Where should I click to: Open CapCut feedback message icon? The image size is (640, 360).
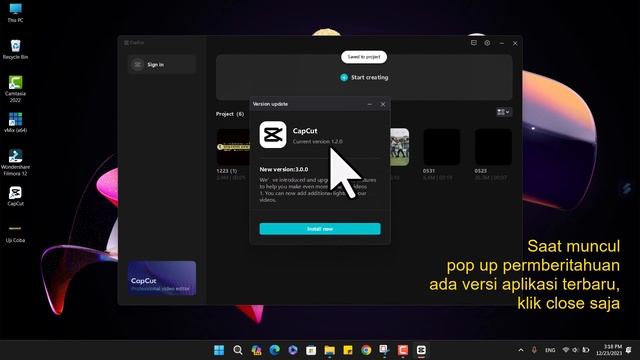pyautogui.click(x=473, y=43)
